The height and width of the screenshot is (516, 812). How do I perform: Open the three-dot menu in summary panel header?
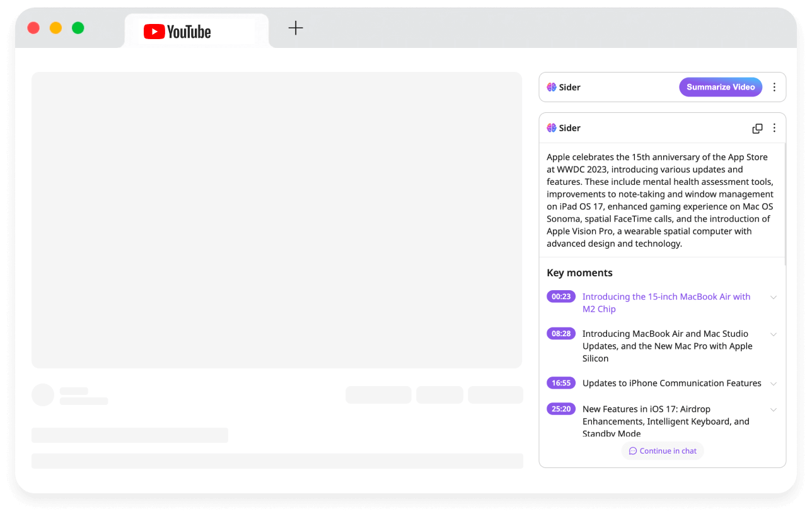[x=775, y=128]
